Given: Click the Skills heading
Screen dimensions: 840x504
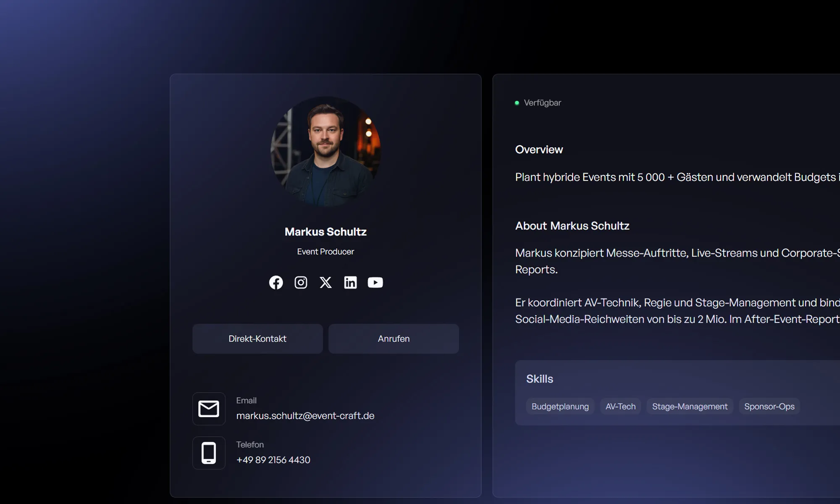Looking at the screenshot, I should point(540,379).
